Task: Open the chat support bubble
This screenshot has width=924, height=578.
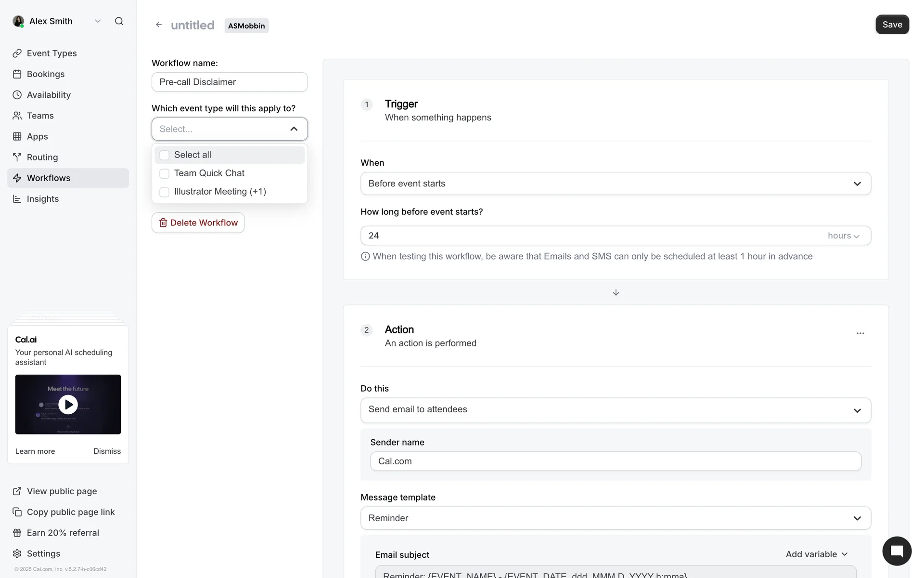Action: (897, 551)
